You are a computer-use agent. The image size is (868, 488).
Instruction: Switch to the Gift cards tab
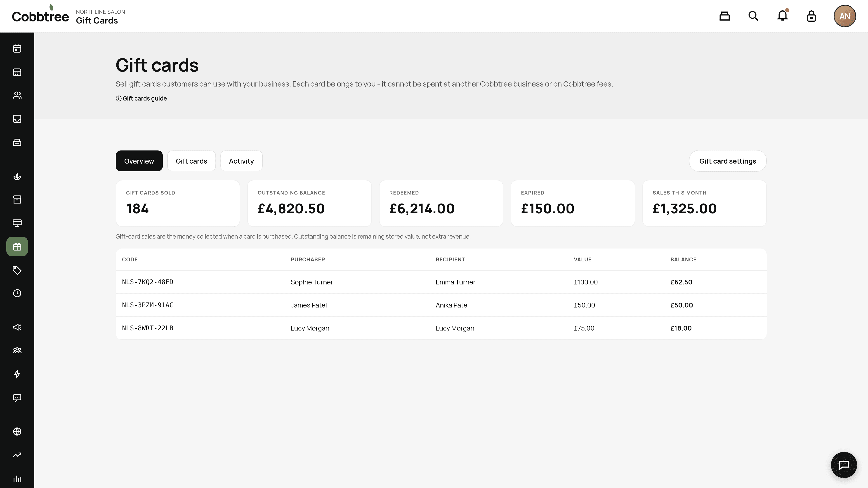pyautogui.click(x=191, y=161)
